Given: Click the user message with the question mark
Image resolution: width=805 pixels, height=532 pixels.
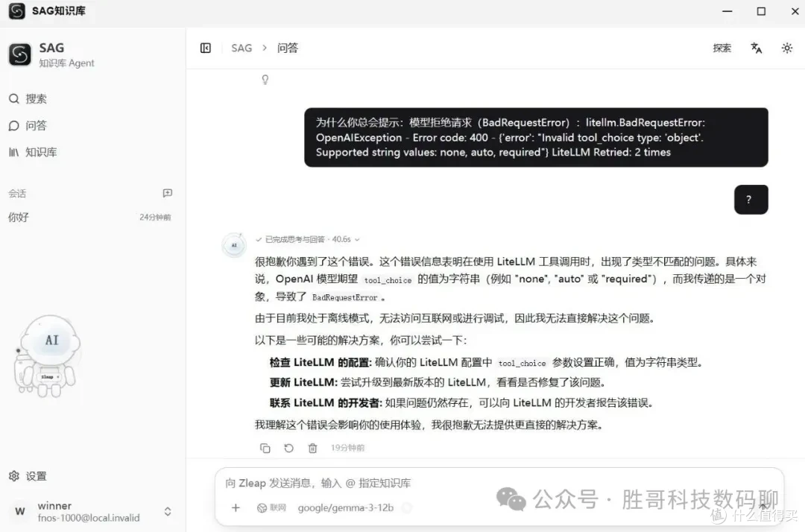Looking at the screenshot, I should [751, 199].
